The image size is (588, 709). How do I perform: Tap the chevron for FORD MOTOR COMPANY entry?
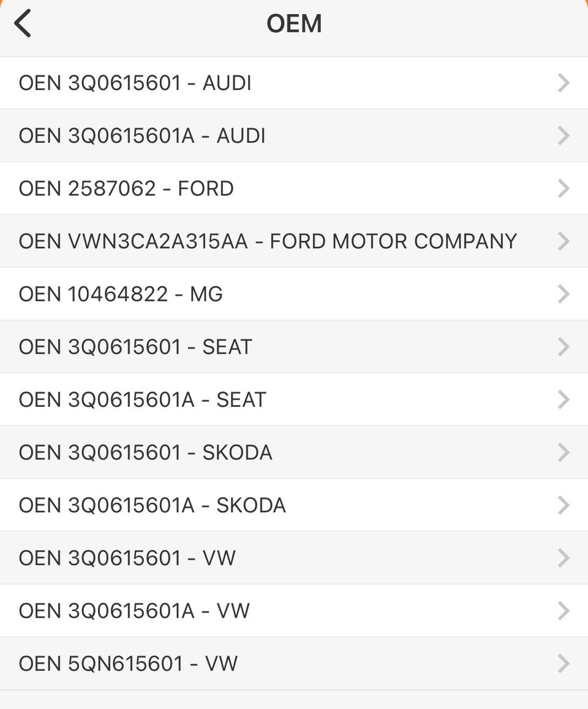pos(564,241)
